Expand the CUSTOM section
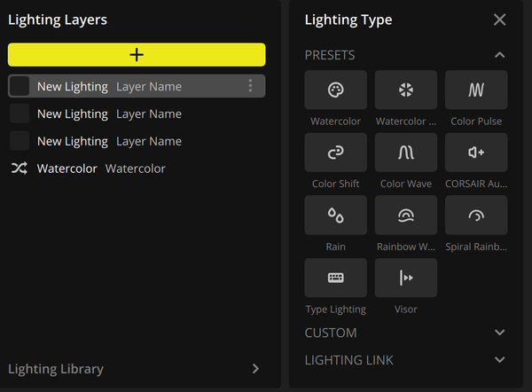Image resolution: width=532 pixels, height=392 pixels. tap(499, 333)
